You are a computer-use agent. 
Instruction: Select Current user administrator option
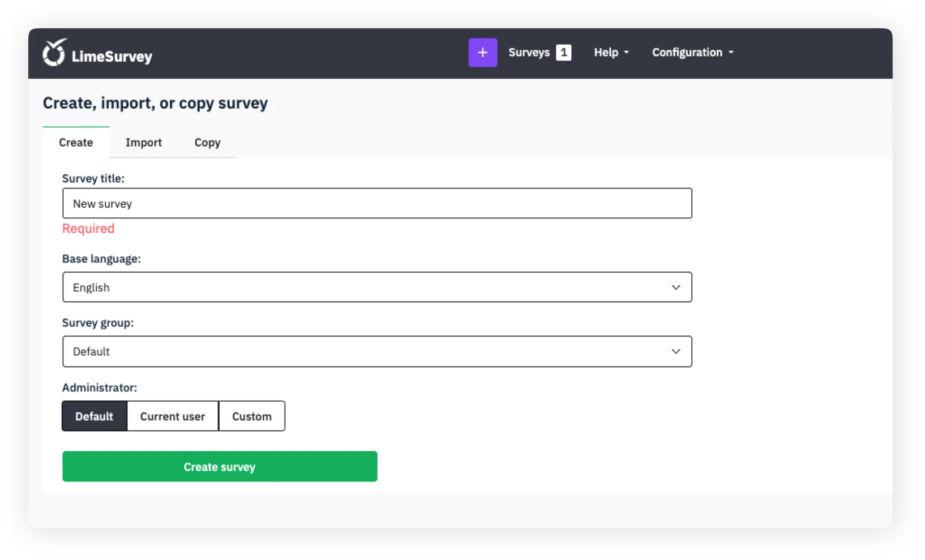tap(173, 416)
